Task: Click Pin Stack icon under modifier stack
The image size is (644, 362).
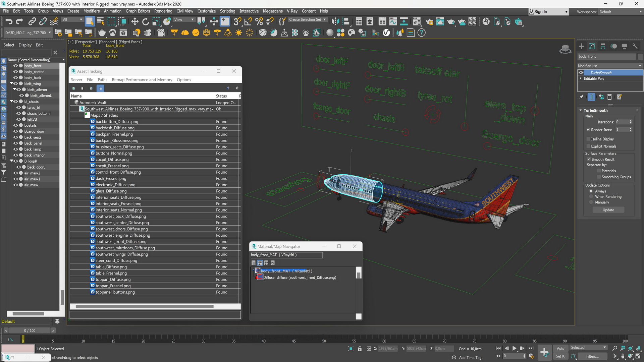Action: tap(582, 97)
